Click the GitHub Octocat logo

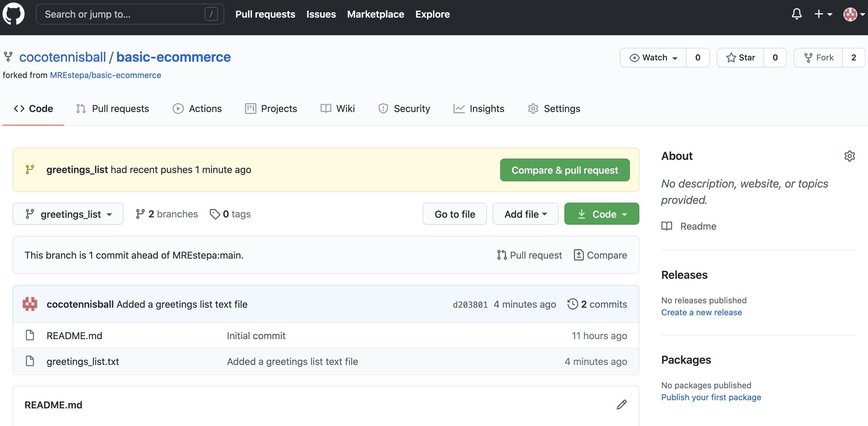click(x=14, y=14)
